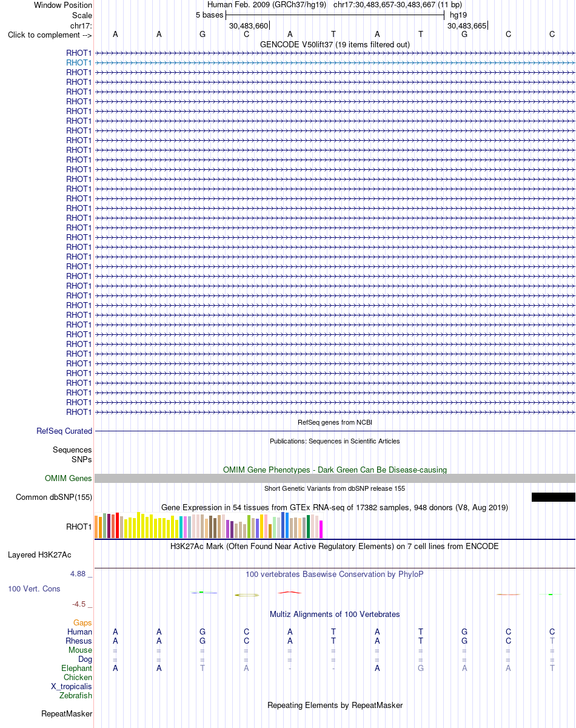Click the dark green GTEx expression bar
This screenshot has height=728, width=576.
click(x=309, y=527)
